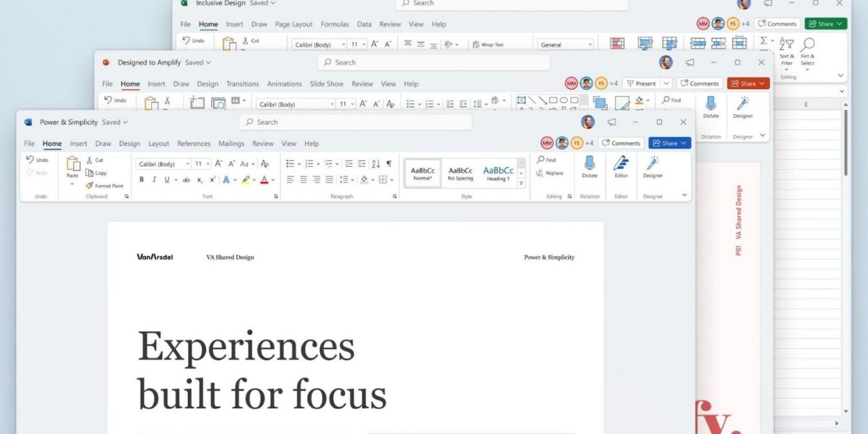Open Editor in the Word ribbon
Screen dimensions: 868x434
point(621,167)
